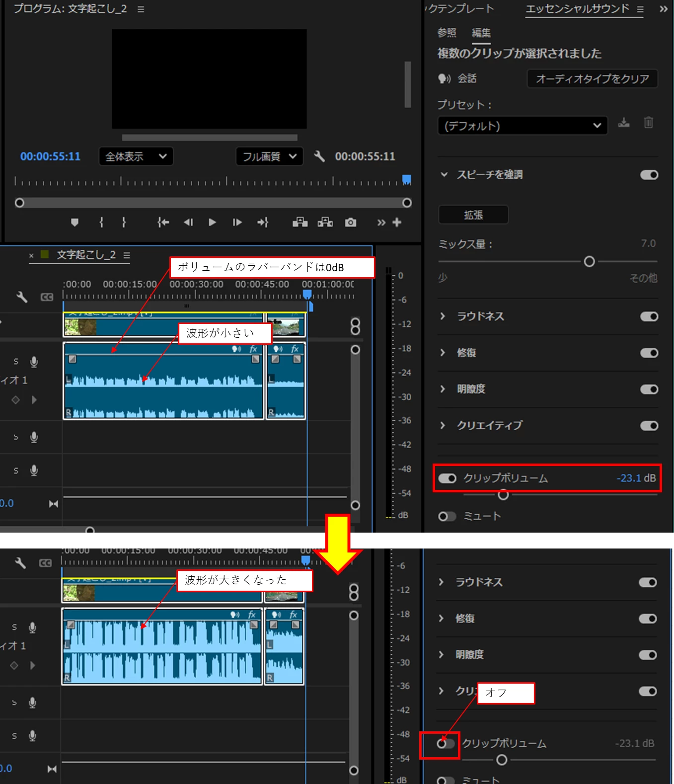Image resolution: width=674 pixels, height=784 pixels.
Task: Expand panel overflow double chevron
Action: click(x=664, y=9)
